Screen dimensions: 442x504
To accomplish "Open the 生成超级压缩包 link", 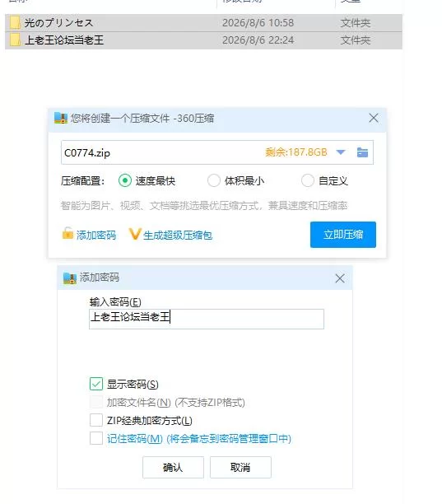I will 178,236.
